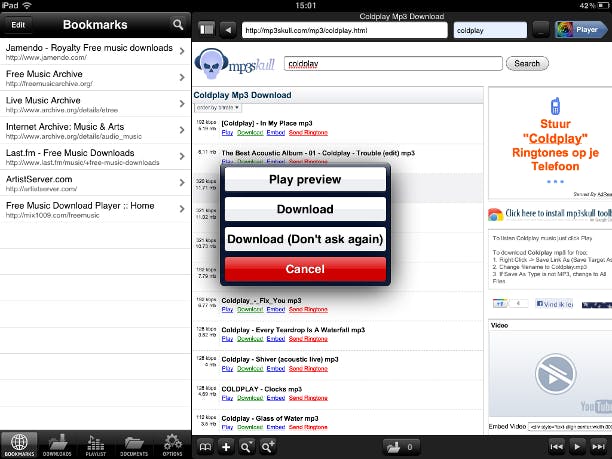Click Play link under COLDPLAY - Clocks
The height and width of the screenshot is (459, 612).
pos(227,398)
